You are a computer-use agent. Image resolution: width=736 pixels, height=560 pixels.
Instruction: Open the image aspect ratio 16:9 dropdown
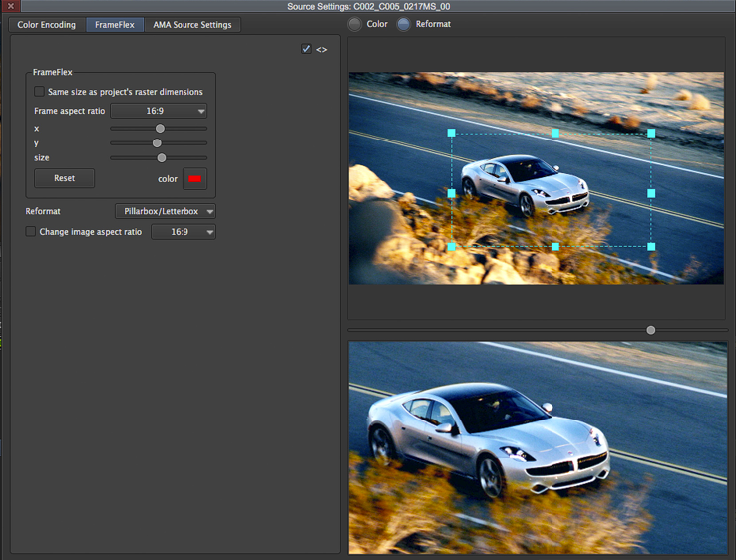click(x=184, y=232)
